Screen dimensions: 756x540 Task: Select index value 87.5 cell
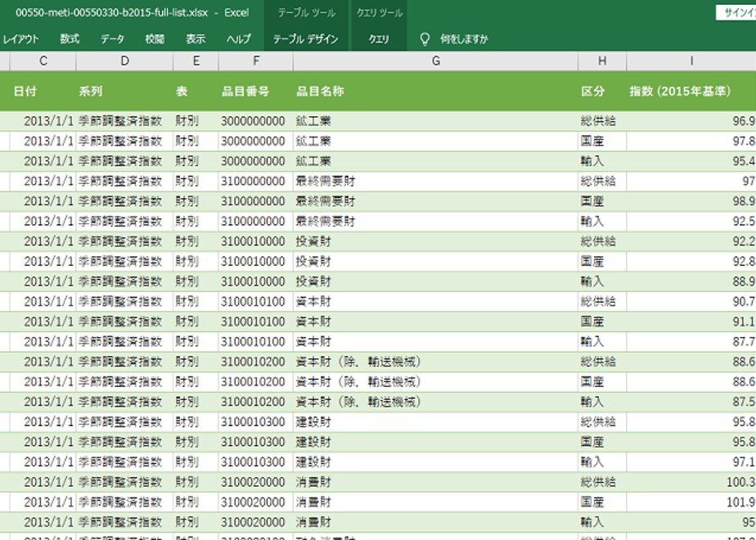tap(691, 402)
